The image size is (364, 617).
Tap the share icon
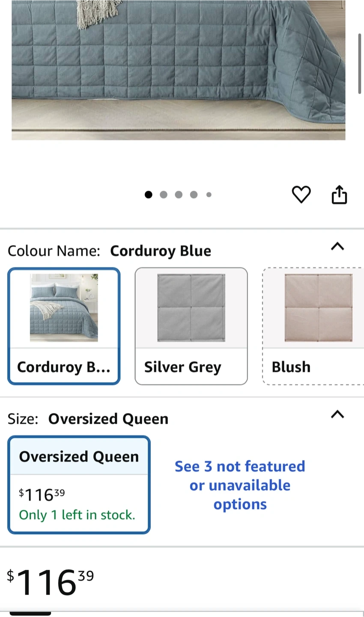(339, 195)
